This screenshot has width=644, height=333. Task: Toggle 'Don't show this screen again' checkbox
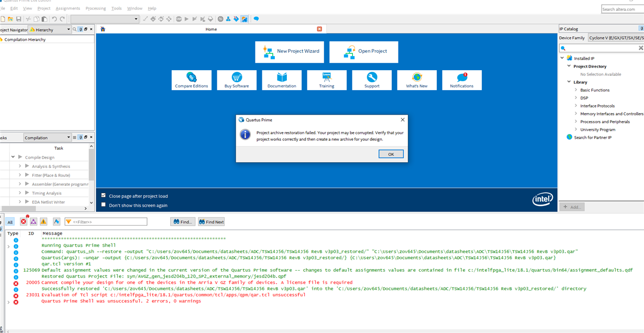tap(104, 205)
